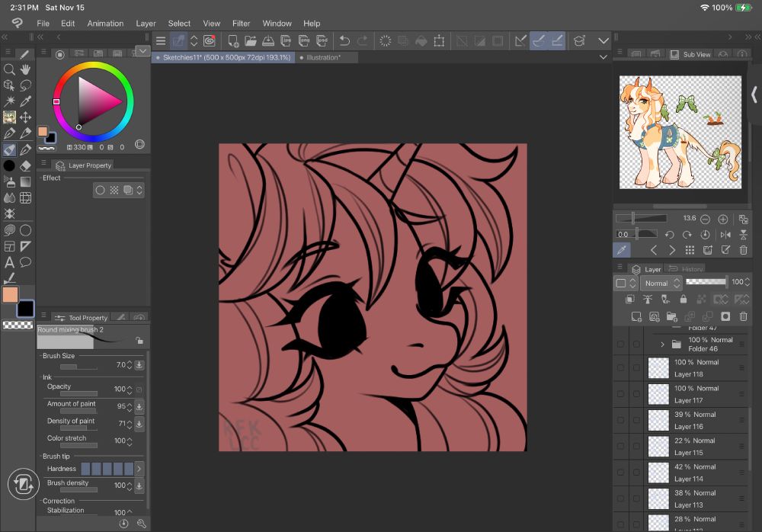Delete layer using Layer panel trash icon

pyautogui.click(x=743, y=317)
